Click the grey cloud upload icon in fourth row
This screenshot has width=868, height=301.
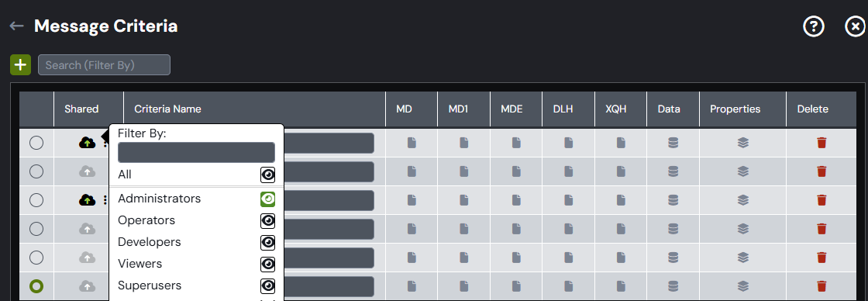pyautogui.click(x=87, y=228)
